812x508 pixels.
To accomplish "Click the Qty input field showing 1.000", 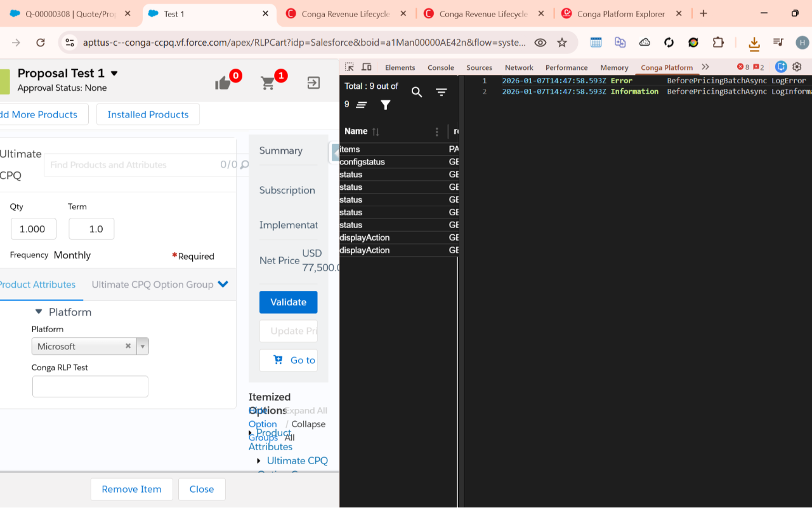I will [x=33, y=229].
